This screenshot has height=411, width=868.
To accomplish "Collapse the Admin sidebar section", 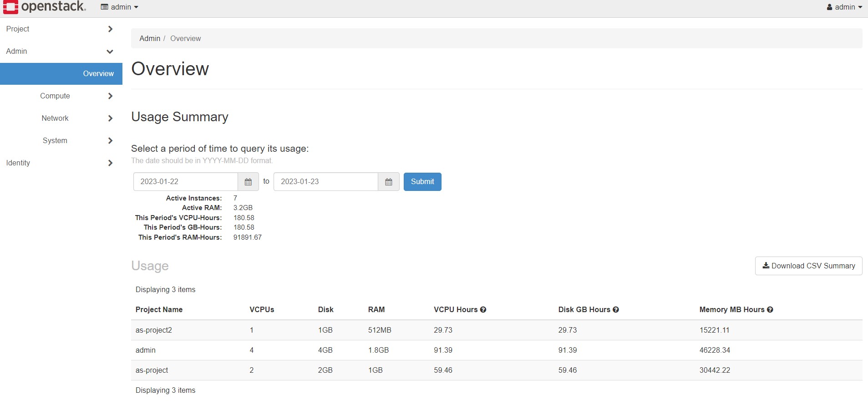I will click(59, 51).
